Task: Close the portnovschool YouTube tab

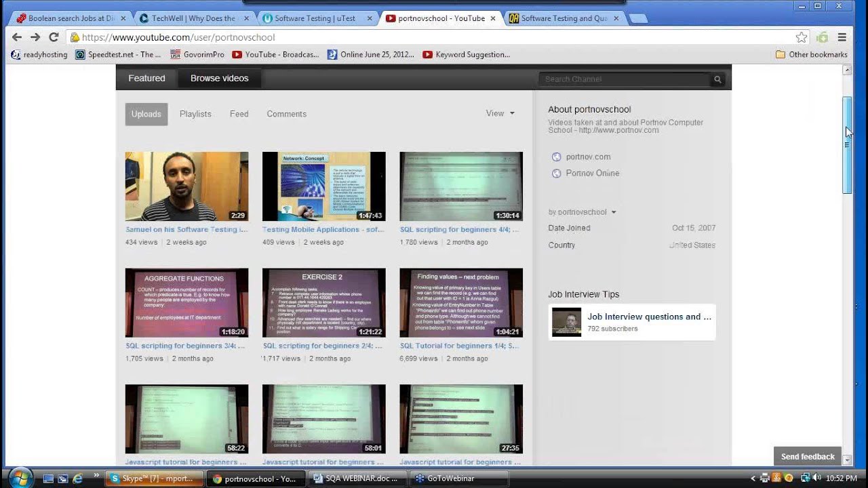Action: (x=493, y=18)
